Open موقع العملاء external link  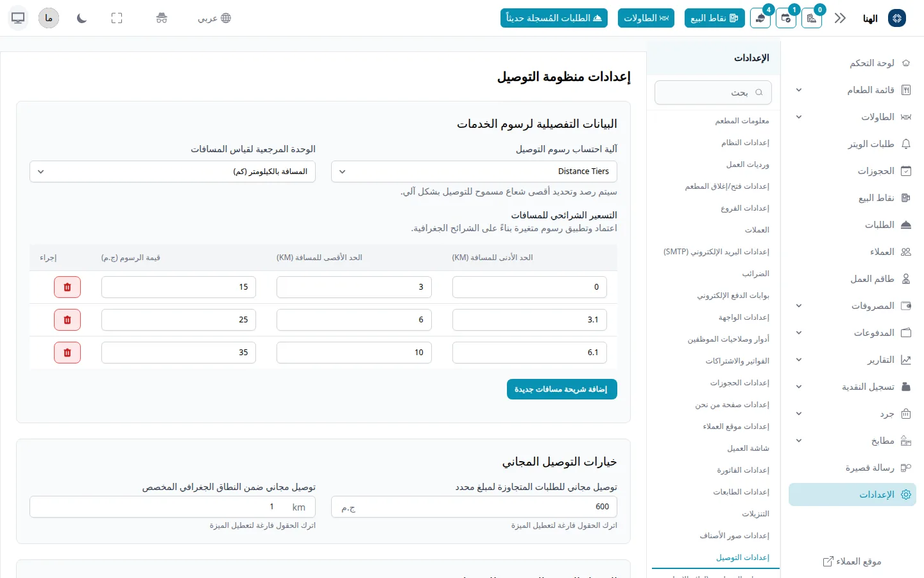tap(853, 561)
